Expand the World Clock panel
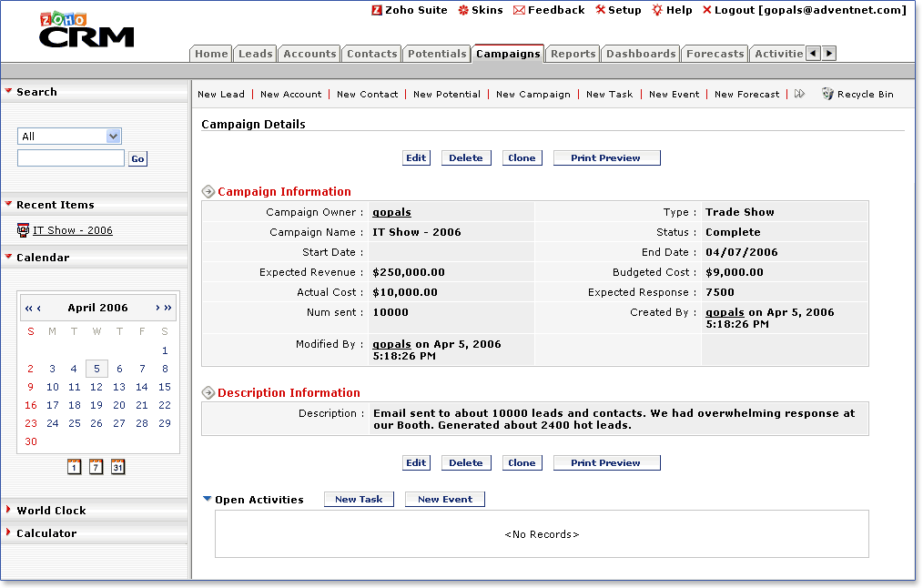Viewport: 923px width, 588px height. (51, 511)
